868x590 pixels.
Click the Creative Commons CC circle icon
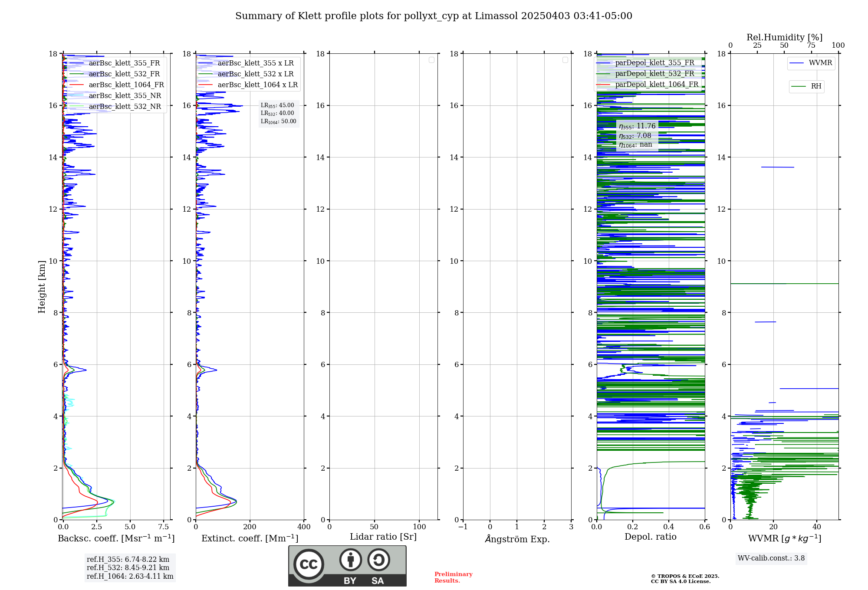(x=309, y=564)
